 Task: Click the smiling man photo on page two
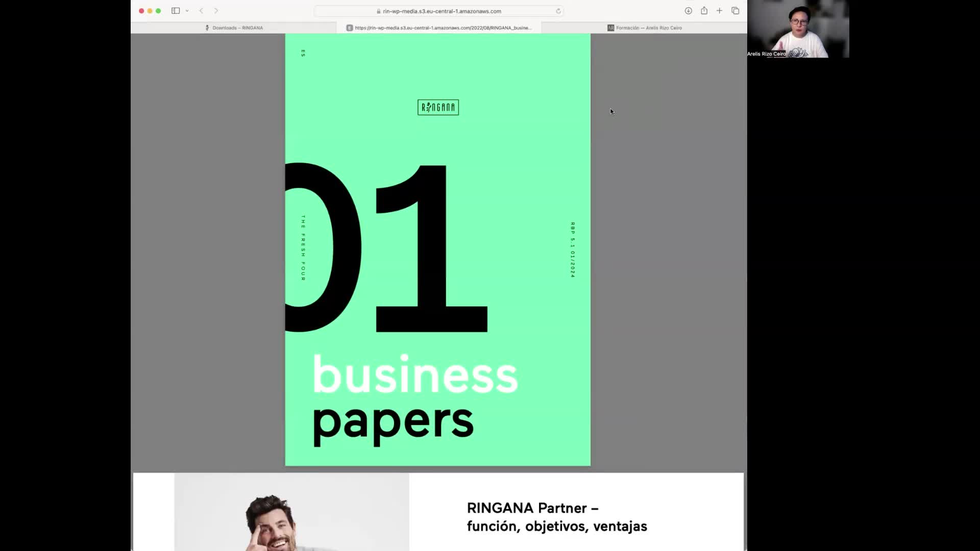point(291,512)
